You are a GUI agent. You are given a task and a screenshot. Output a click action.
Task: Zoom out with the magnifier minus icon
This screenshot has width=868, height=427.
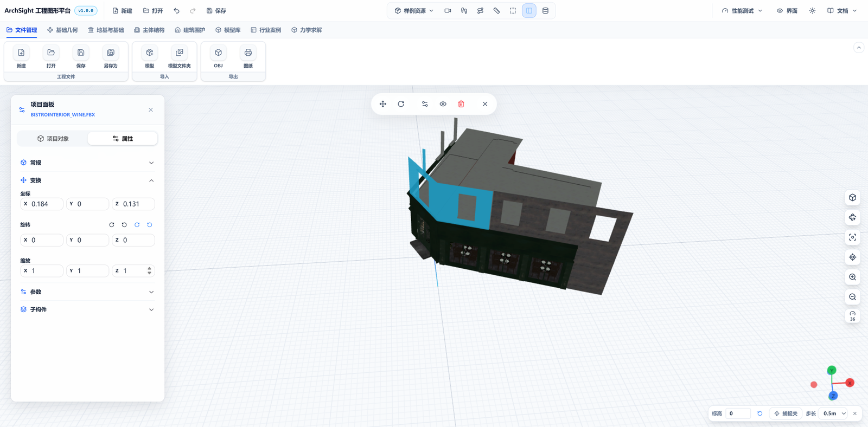pos(853,297)
